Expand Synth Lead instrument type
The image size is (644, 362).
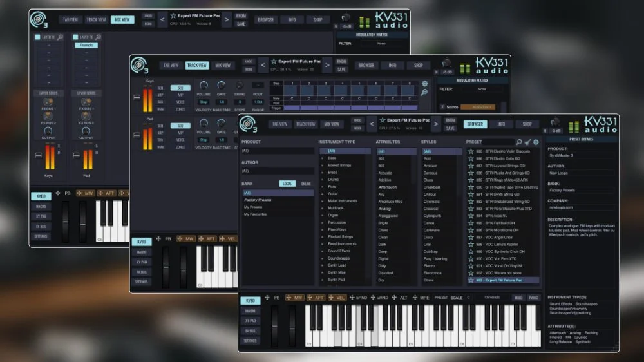coord(323,265)
